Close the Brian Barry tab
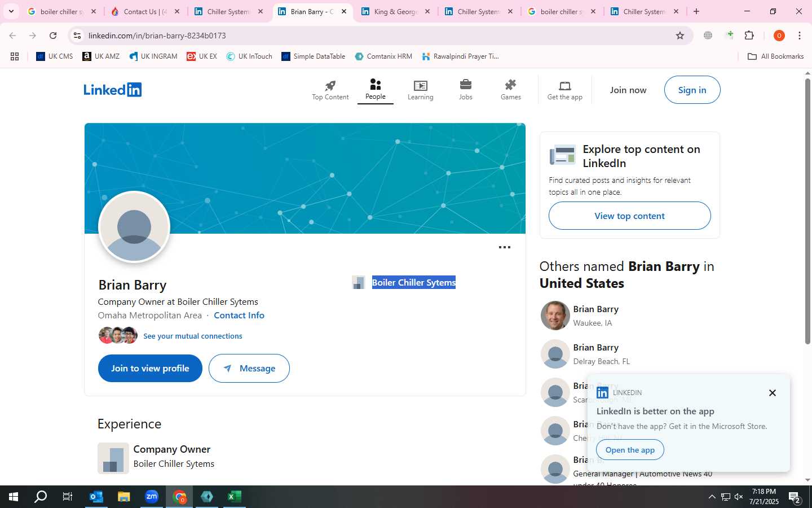Viewport: 812px width, 508px height. pos(344,11)
